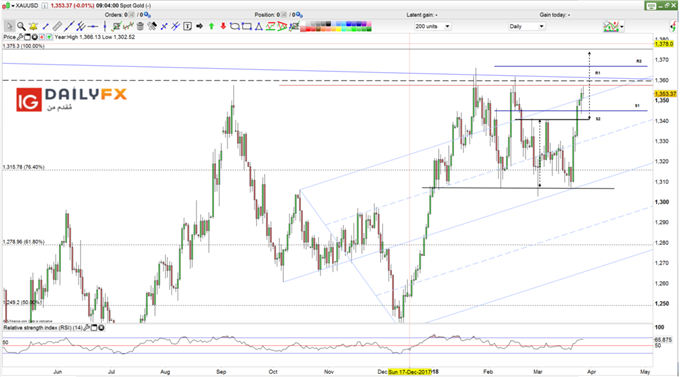Choose the ruler measurement tool
680x377 pixels.
pyautogui.click(x=57, y=26)
